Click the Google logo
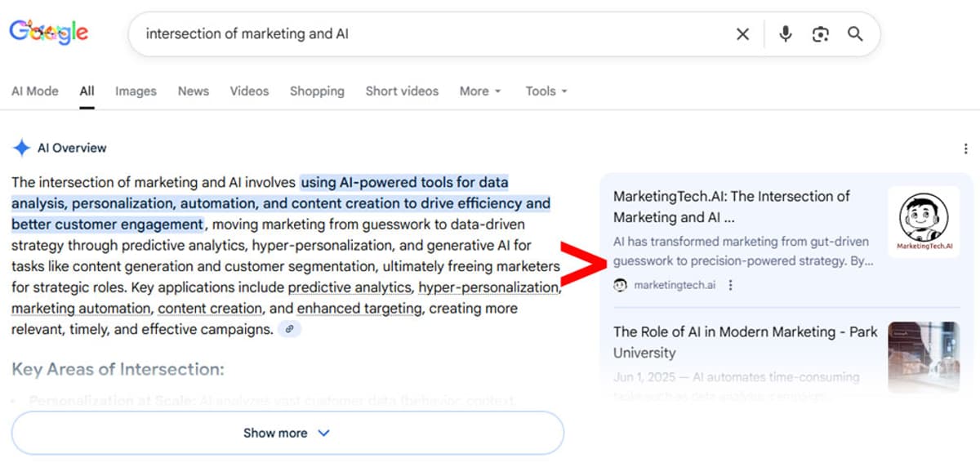 pyautogui.click(x=49, y=33)
